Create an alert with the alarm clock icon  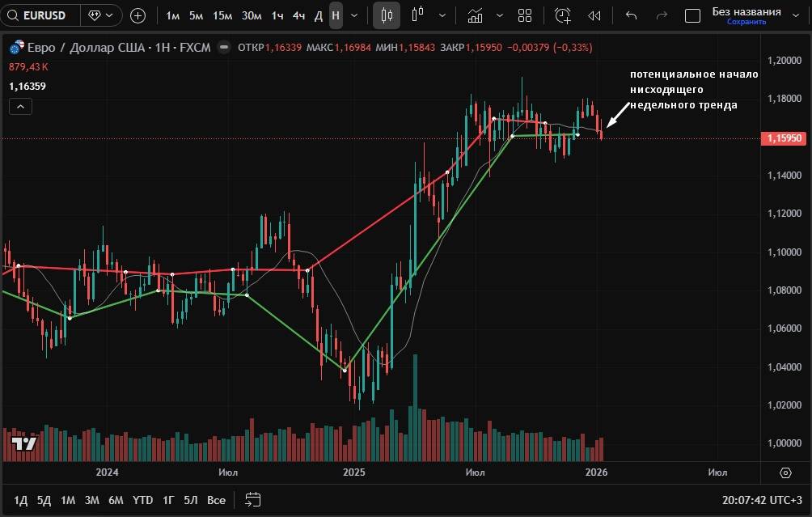[x=563, y=15]
